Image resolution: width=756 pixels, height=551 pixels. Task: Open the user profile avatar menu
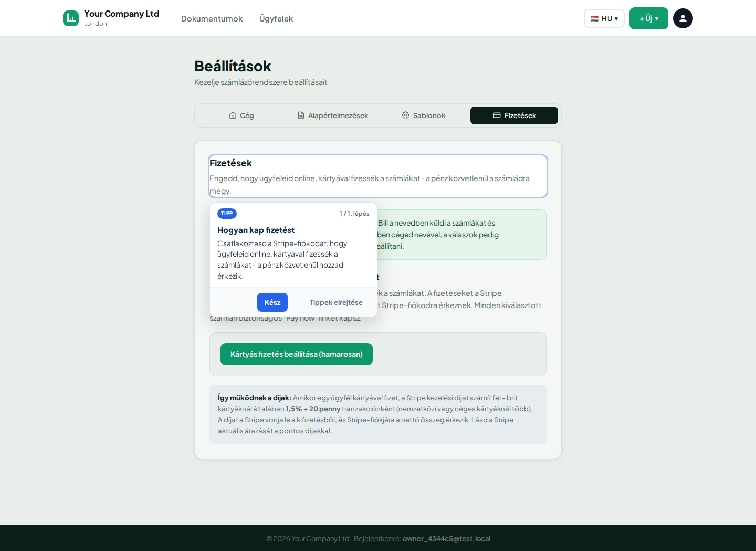coord(682,18)
